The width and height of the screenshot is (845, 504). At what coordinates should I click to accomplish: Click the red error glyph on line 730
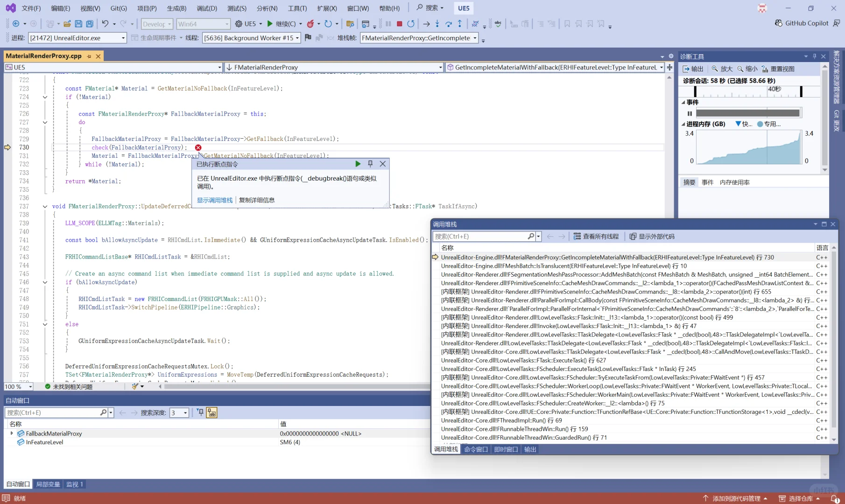pyautogui.click(x=198, y=147)
